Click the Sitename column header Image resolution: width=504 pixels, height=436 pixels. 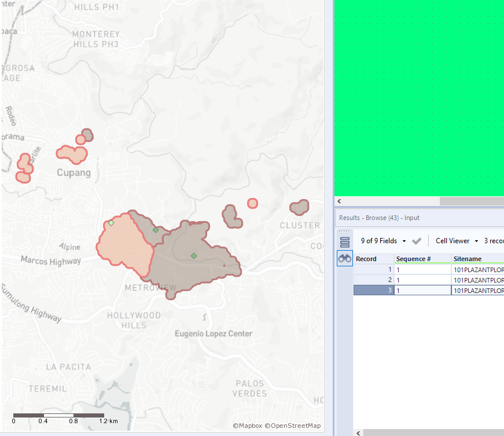pos(468,258)
